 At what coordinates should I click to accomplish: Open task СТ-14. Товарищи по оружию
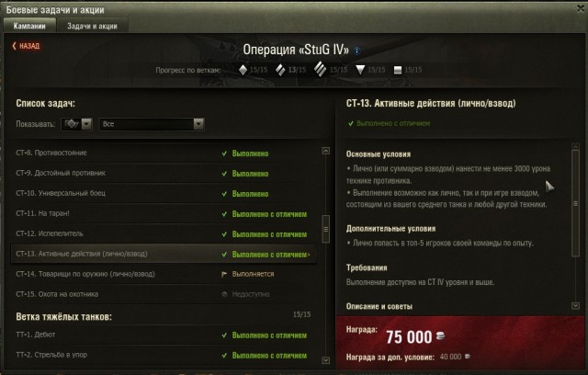click(x=164, y=274)
